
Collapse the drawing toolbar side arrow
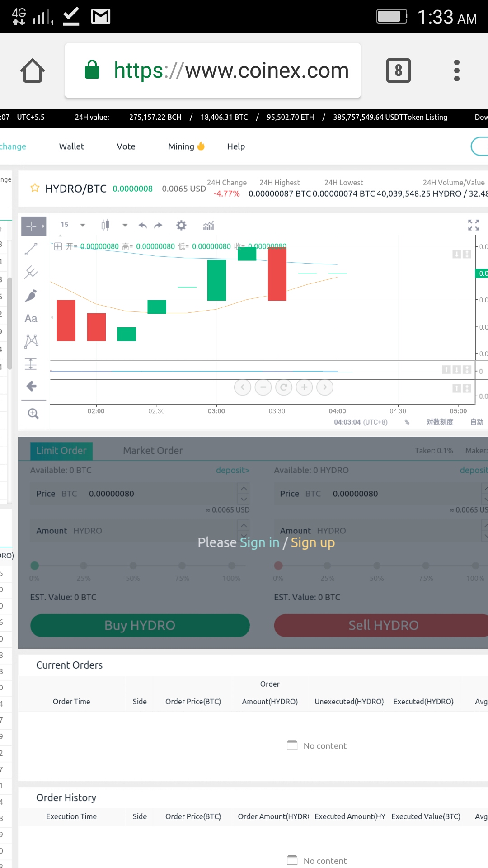point(52,317)
